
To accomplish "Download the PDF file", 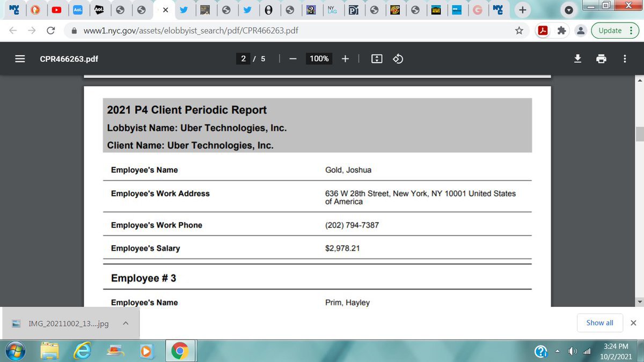I will (577, 59).
